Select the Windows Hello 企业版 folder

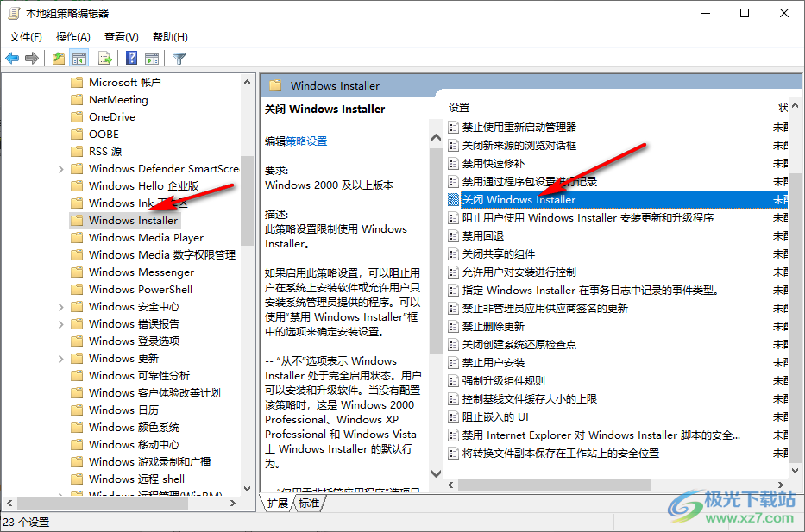143,185
